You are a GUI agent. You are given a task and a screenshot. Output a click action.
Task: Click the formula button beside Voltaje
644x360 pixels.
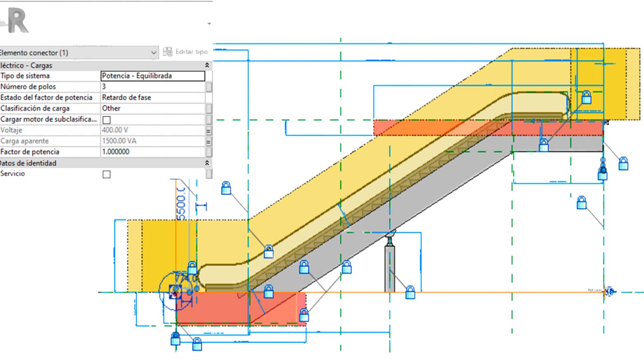click(209, 130)
